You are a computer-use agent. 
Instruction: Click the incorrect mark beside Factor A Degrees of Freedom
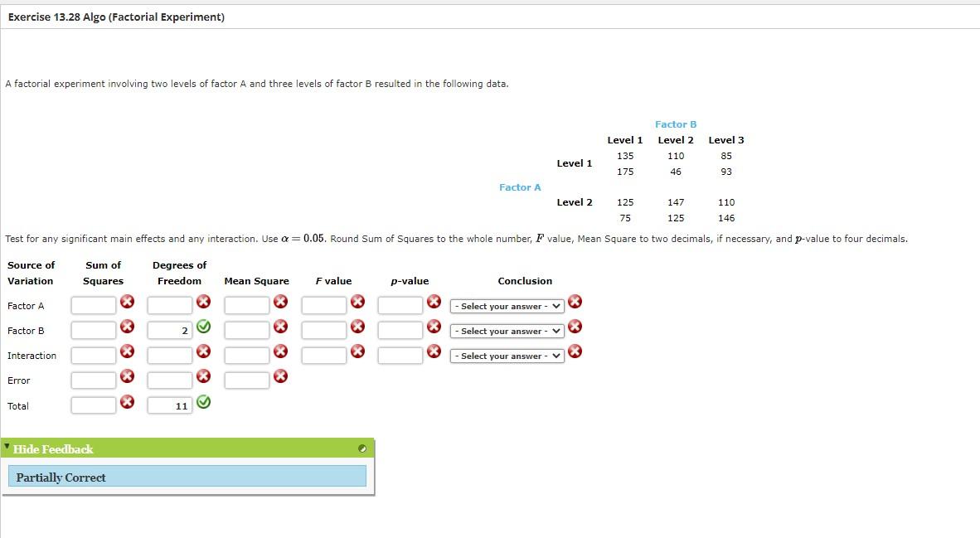point(204,301)
